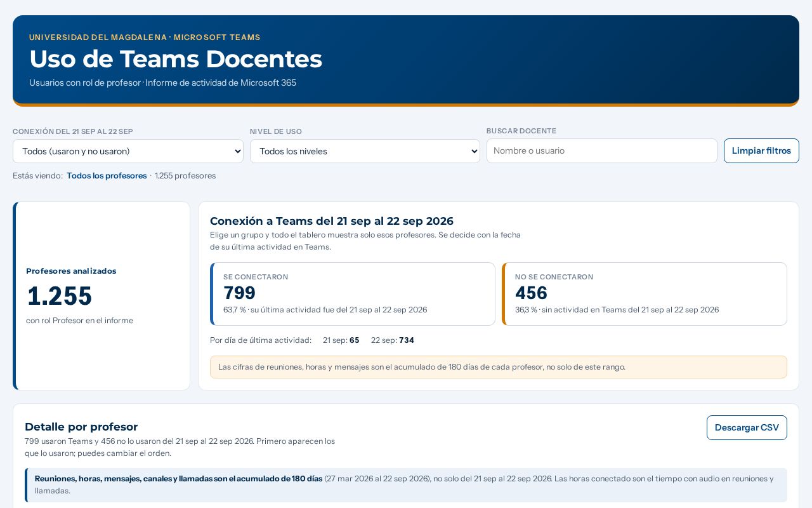This screenshot has height=508, width=812.
Task: Click the 'Buscar docente' field label
Action: click(x=521, y=131)
